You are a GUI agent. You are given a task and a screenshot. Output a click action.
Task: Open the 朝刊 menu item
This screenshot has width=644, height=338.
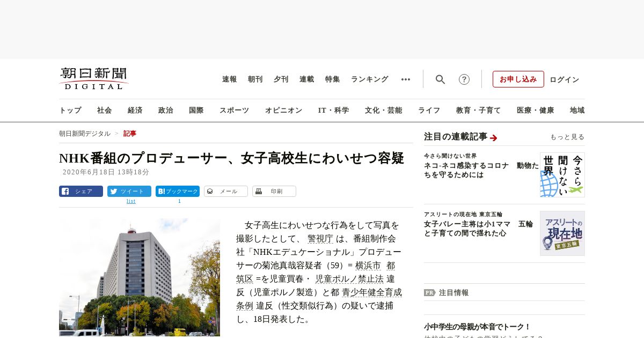(x=255, y=79)
